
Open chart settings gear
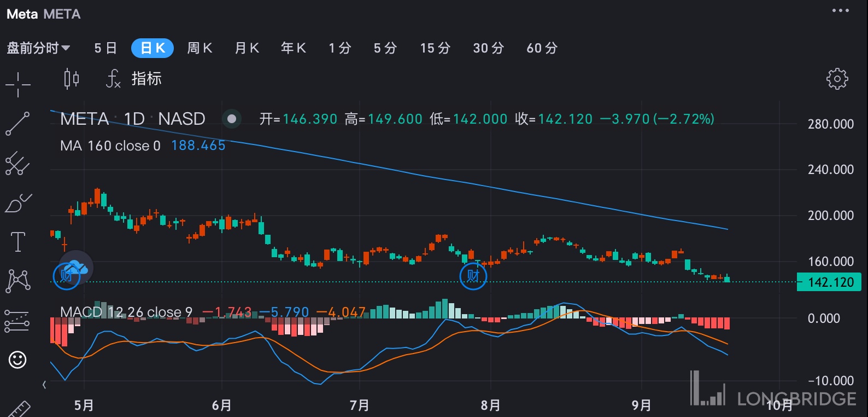pyautogui.click(x=837, y=79)
